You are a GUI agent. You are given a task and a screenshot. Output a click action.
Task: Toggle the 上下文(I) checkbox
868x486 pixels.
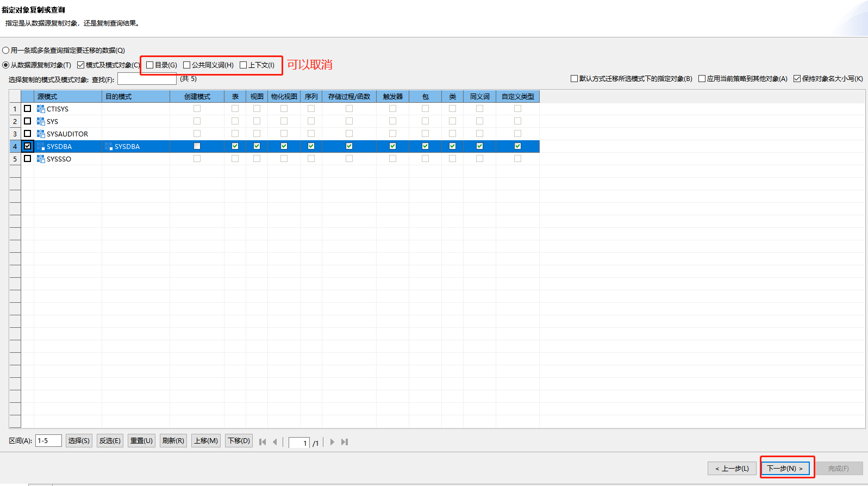[243, 65]
